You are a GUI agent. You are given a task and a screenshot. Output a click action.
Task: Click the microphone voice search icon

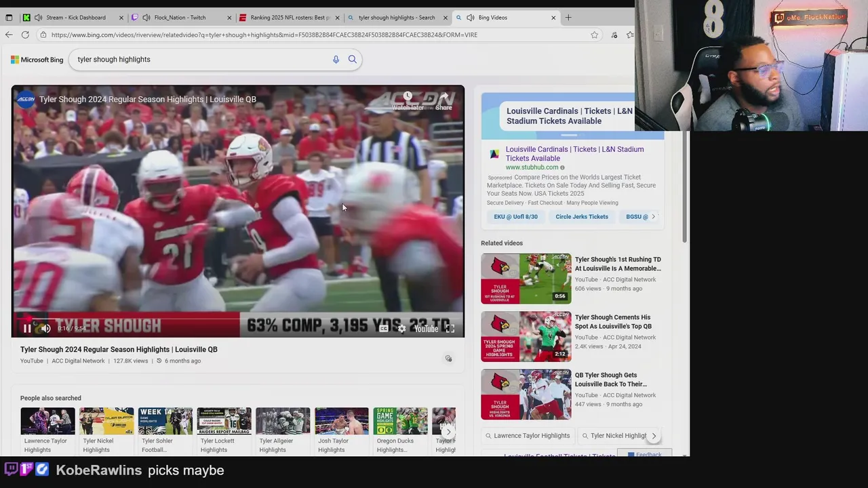coord(336,60)
